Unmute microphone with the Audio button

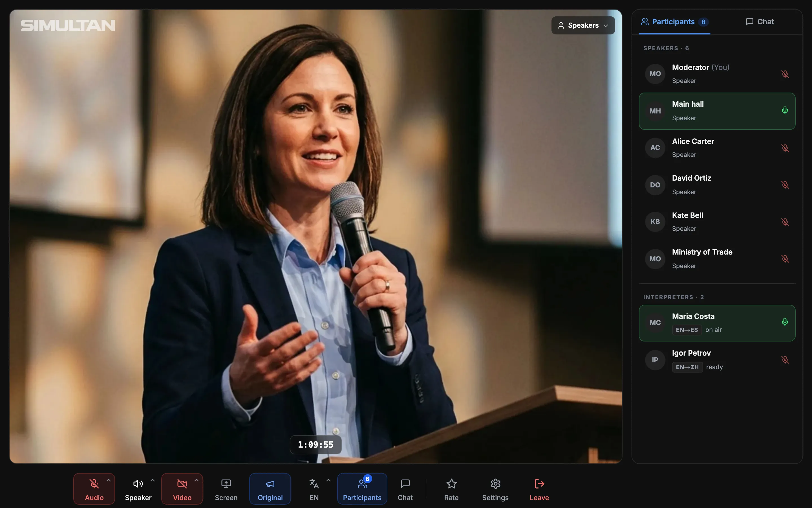(94, 489)
